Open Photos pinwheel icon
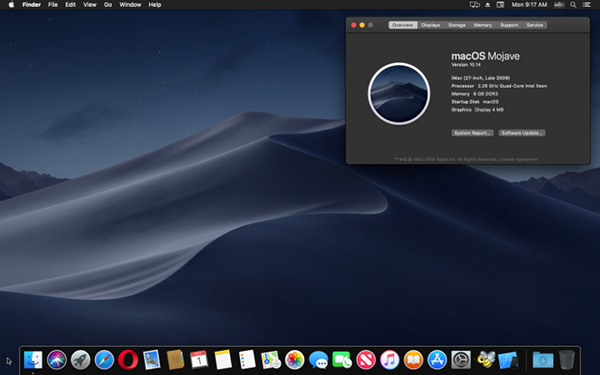 (x=294, y=360)
